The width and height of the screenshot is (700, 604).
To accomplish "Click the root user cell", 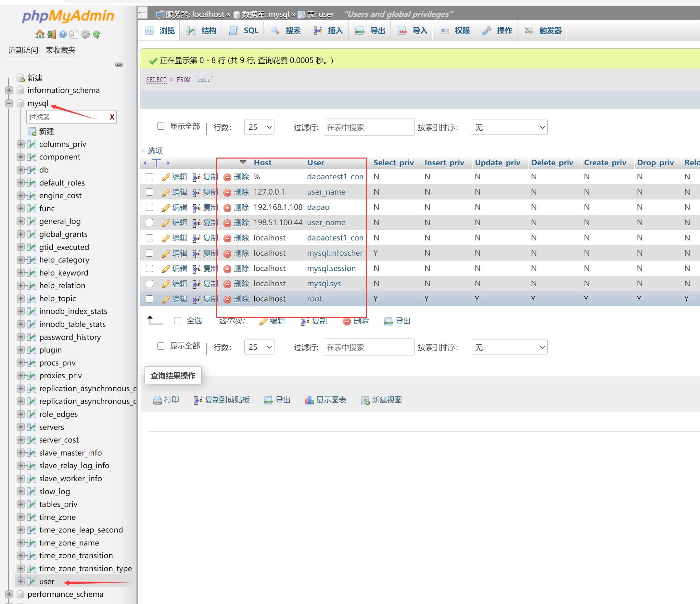I will (314, 299).
